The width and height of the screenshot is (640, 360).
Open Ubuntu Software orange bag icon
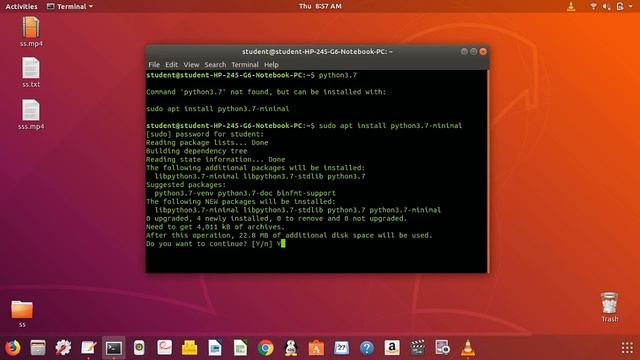(x=316, y=348)
